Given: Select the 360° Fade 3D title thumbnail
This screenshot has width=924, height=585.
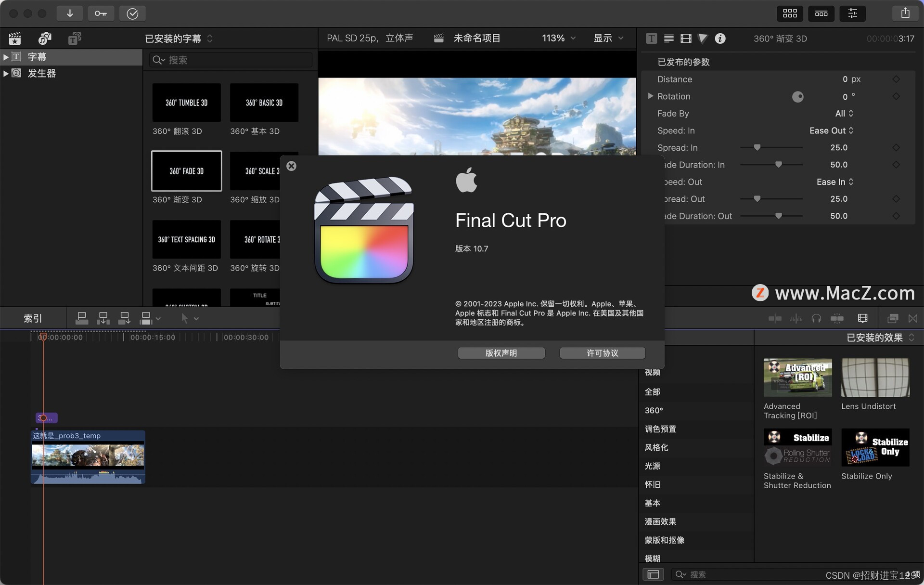Looking at the screenshot, I should 187,171.
